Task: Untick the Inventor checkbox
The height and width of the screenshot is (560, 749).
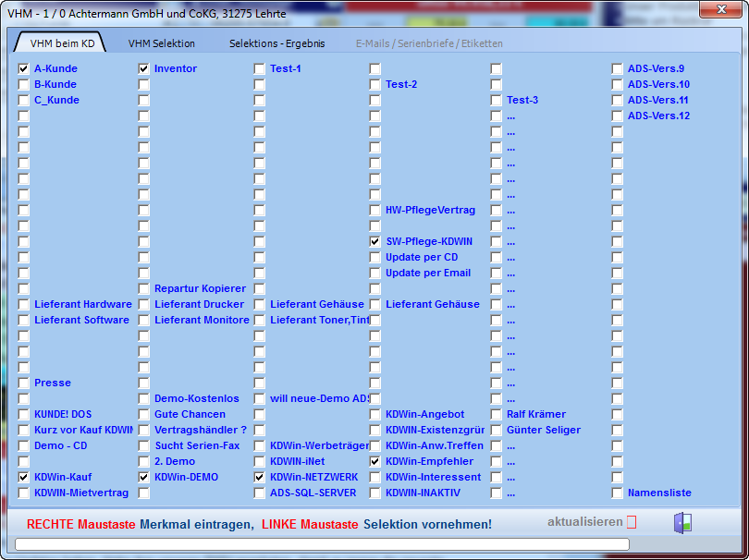Action: [x=143, y=68]
